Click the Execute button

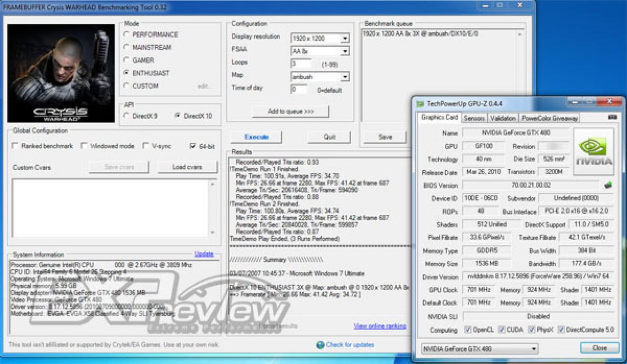pyautogui.click(x=256, y=137)
